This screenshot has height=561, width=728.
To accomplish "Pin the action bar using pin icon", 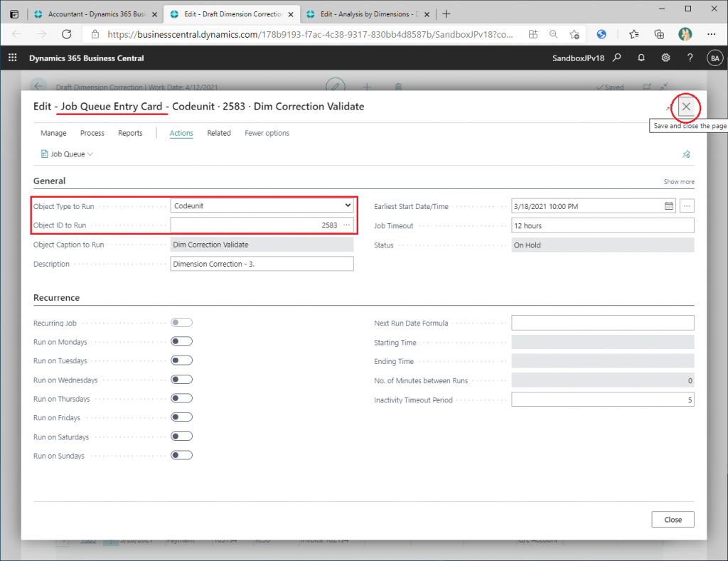I will [x=686, y=154].
